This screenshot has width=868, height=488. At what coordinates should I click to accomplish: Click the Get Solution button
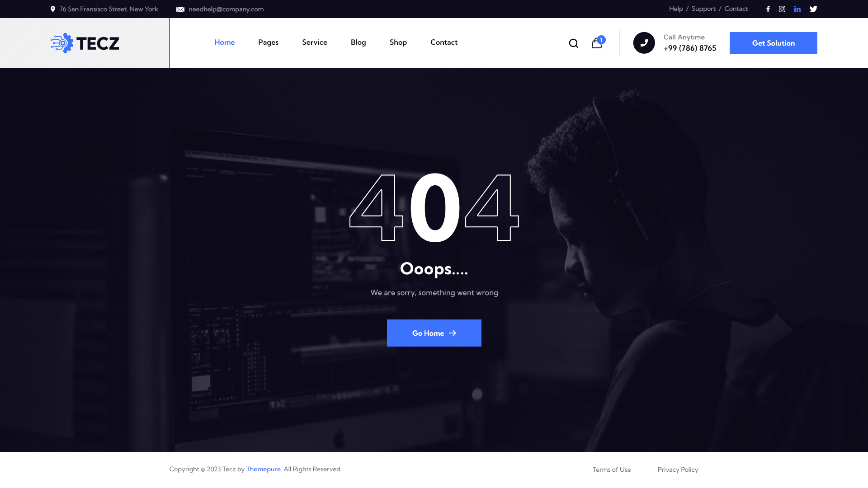click(773, 43)
